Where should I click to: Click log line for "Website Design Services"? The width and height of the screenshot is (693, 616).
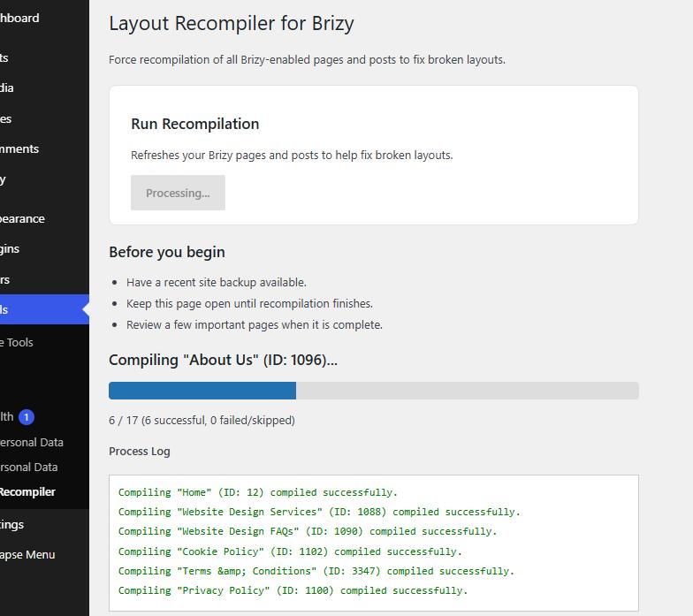click(319, 512)
